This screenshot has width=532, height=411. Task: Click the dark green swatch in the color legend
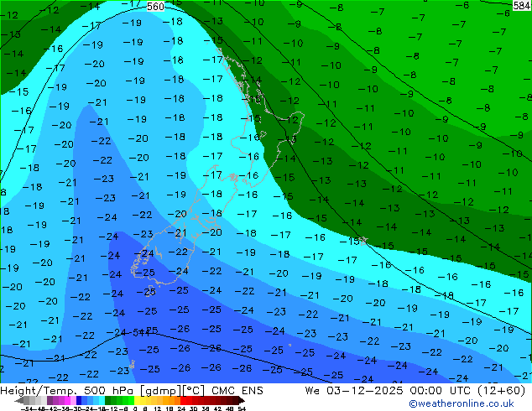click(107, 400)
